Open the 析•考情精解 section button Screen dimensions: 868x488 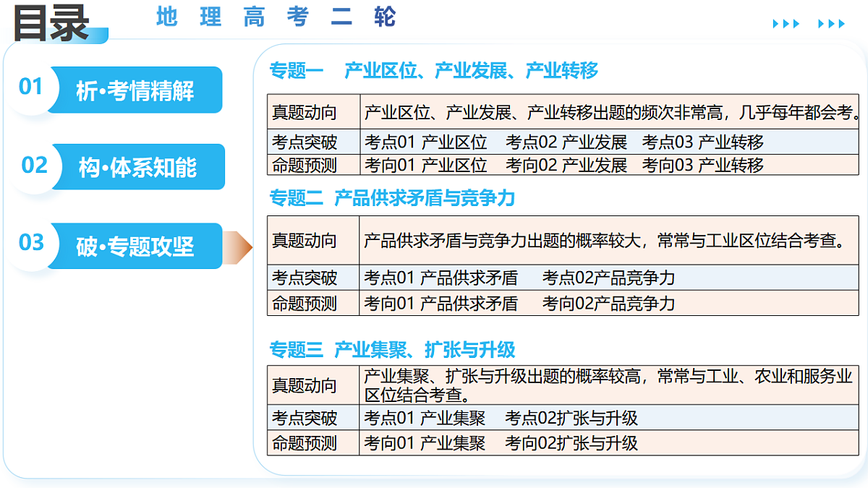135,90
